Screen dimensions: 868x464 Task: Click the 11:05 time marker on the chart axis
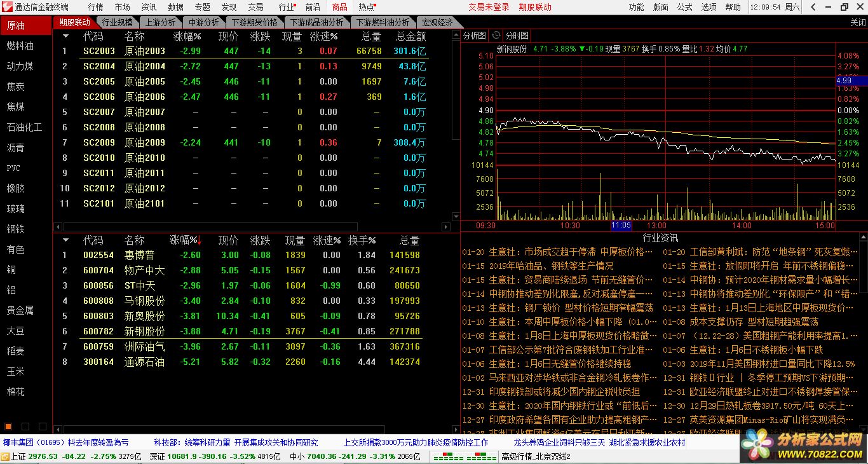tap(621, 225)
